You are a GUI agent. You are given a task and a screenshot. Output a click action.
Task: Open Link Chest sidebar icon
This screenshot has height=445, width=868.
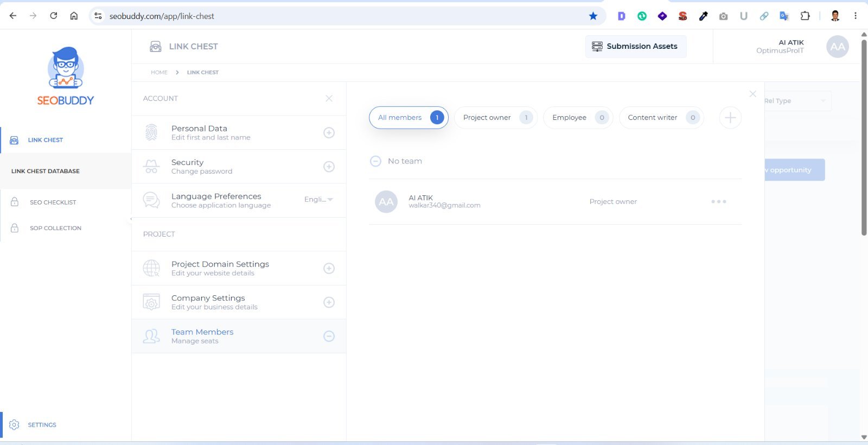15,140
